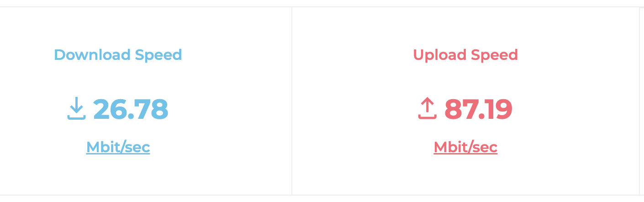This screenshot has height=202, width=644.
Task: Click the tray base of the upload icon
Action: (428, 117)
